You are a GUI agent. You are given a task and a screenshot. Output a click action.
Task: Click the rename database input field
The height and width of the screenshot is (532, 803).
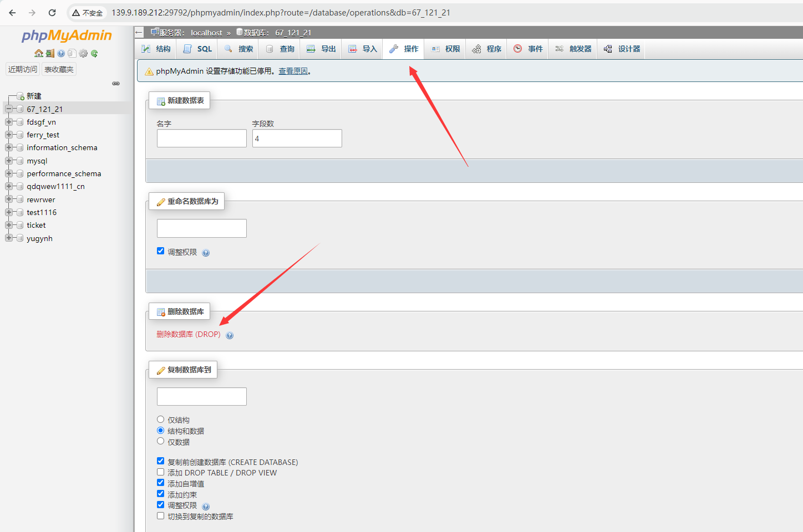(202, 228)
